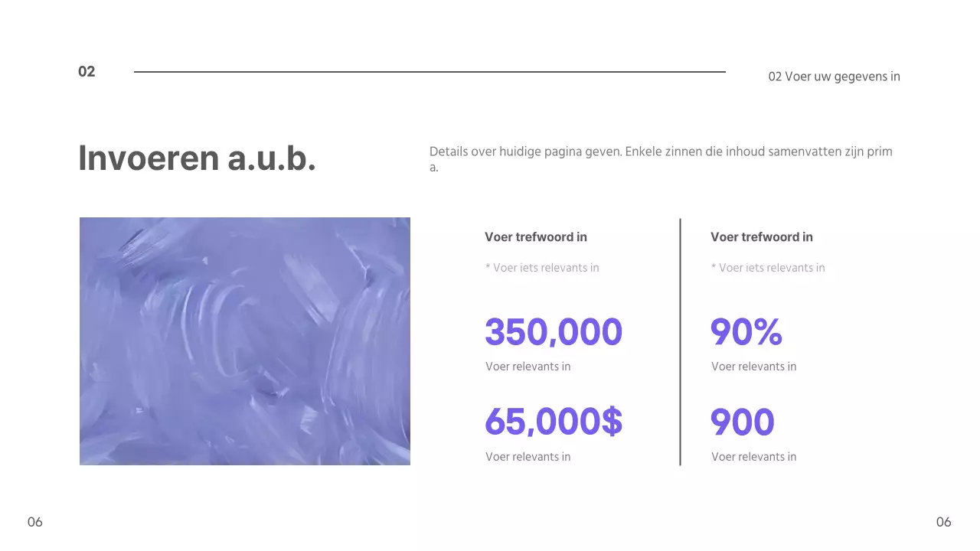Select the "02 Voer uw gegevens in" header text
The width and height of the screenshot is (980, 551).
(834, 77)
